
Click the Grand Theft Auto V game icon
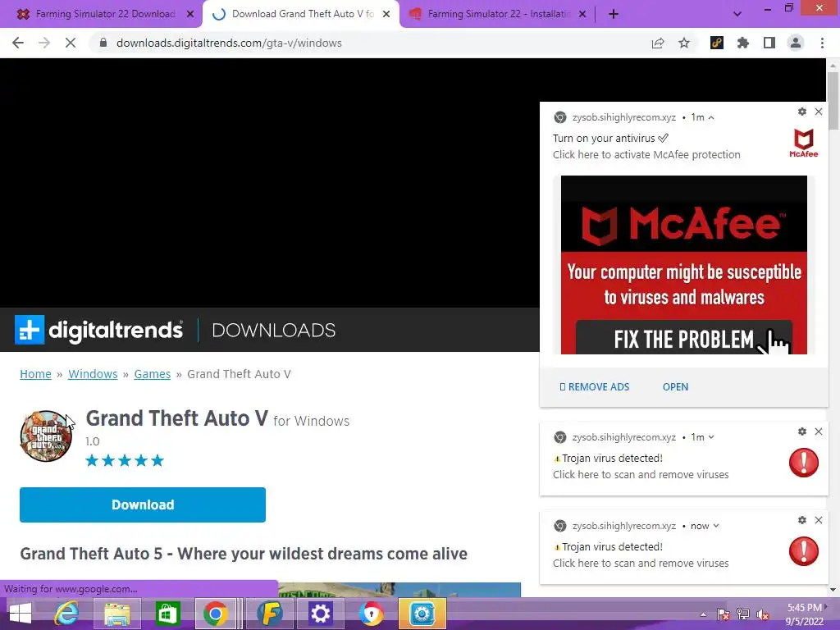pos(46,436)
